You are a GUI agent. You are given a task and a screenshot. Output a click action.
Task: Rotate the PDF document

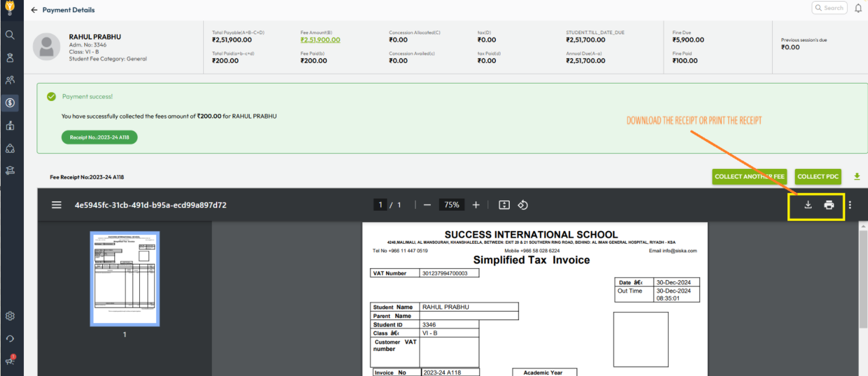coord(523,205)
